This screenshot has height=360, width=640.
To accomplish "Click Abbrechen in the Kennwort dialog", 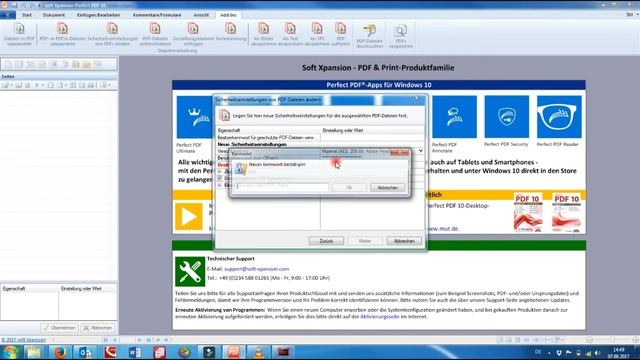I will (x=387, y=188).
